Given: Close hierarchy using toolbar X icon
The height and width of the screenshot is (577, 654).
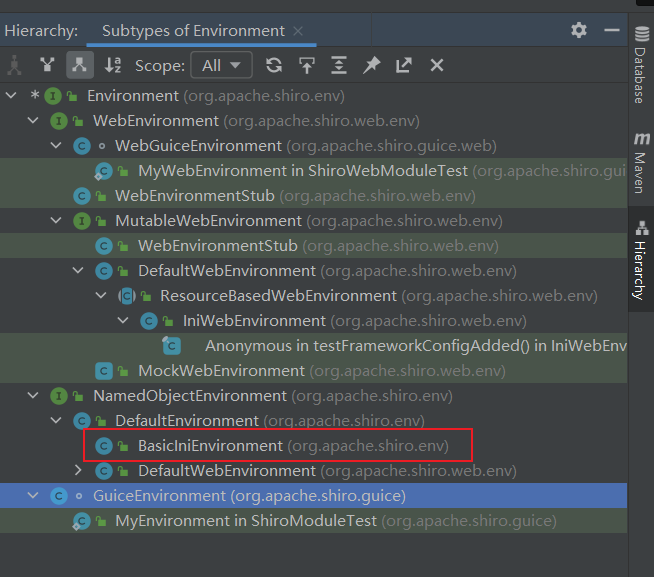Looking at the screenshot, I should (437, 65).
